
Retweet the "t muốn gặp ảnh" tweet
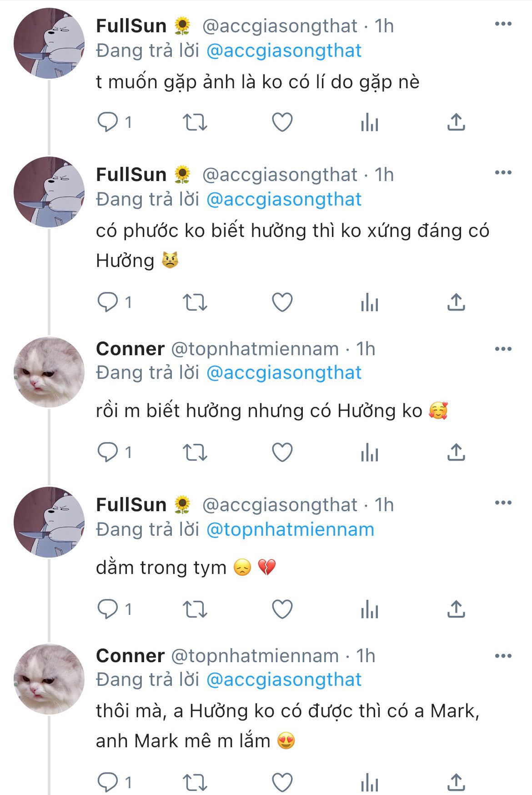tap(195, 122)
